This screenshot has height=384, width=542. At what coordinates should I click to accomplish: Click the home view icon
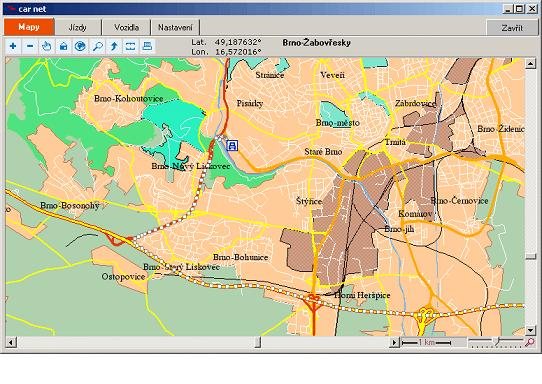tap(64, 46)
